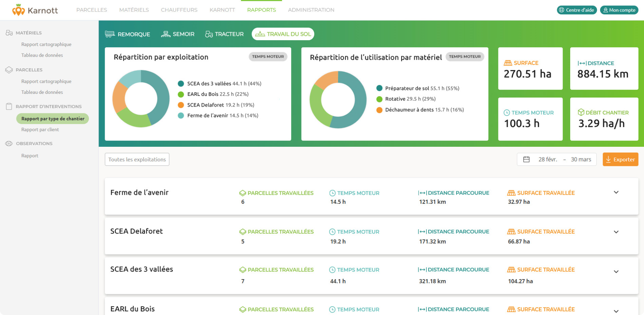Click Ferme de l'avenir legend dot

coord(181,116)
